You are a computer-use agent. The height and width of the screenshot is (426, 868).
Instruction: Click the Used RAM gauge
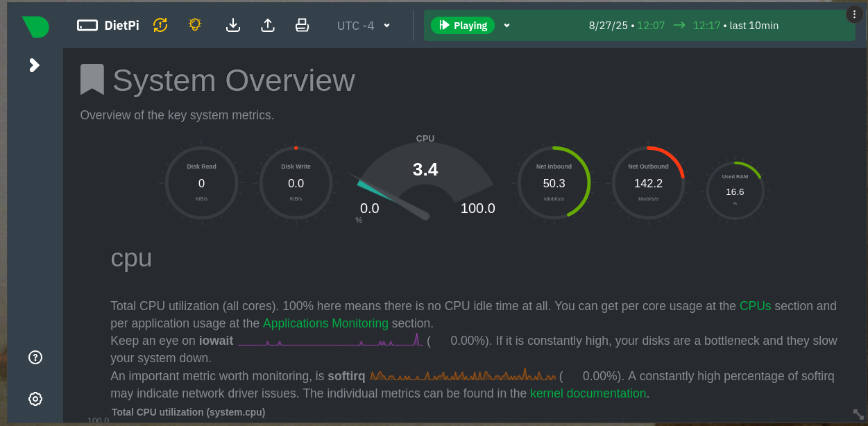(735, 191)
